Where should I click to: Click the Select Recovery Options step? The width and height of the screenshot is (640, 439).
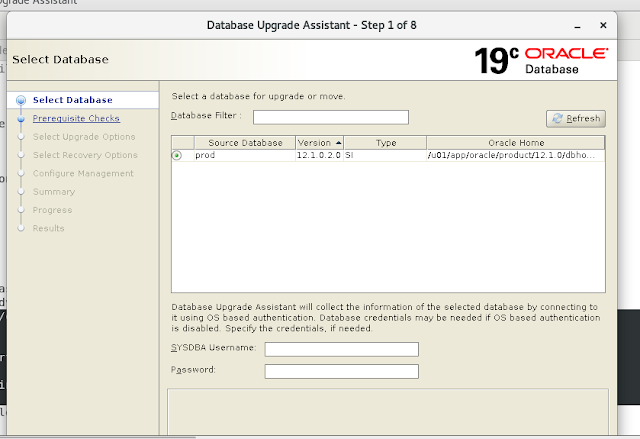tap(85, 155)
